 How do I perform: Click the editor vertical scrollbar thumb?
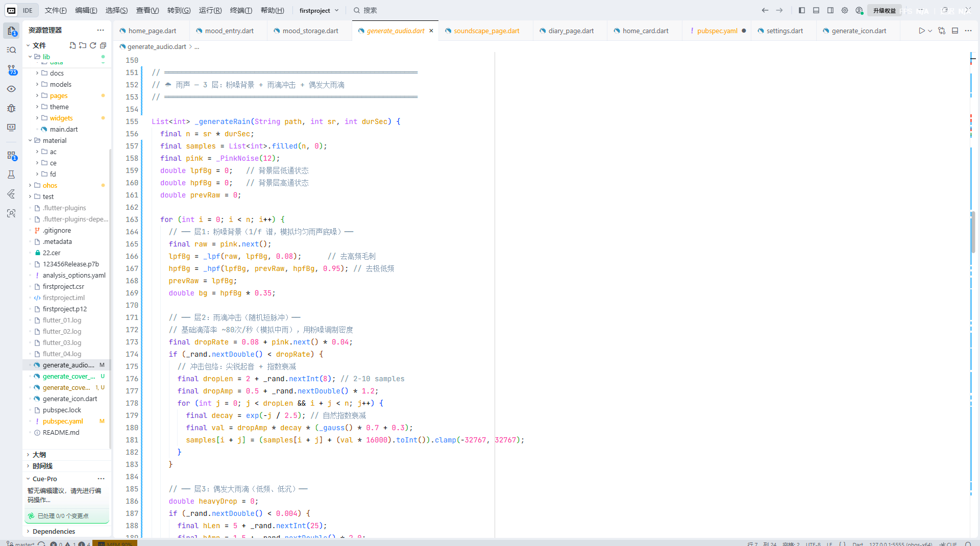tap(973, 232)
